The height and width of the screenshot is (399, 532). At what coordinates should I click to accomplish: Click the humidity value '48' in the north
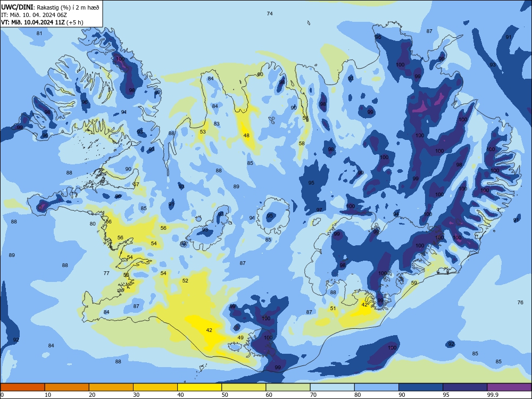pyautogui.click(x=246, y=135)
